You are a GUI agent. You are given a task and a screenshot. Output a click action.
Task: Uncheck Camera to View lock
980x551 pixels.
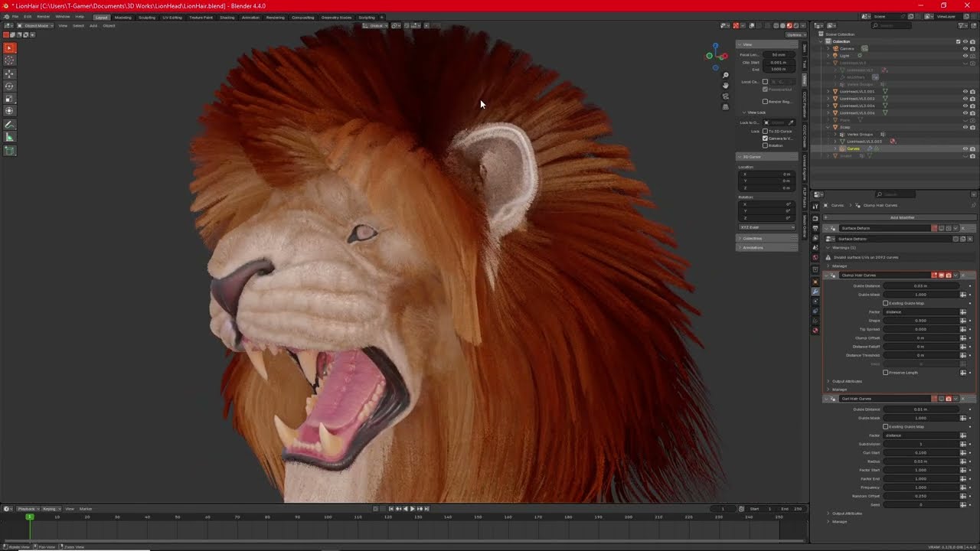coord(765,139)
